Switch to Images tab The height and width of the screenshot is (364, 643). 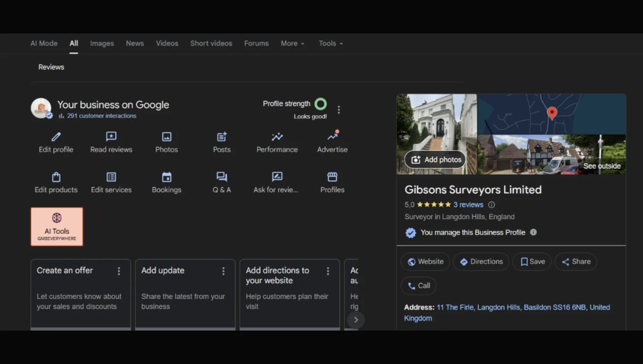coord(102,43)
